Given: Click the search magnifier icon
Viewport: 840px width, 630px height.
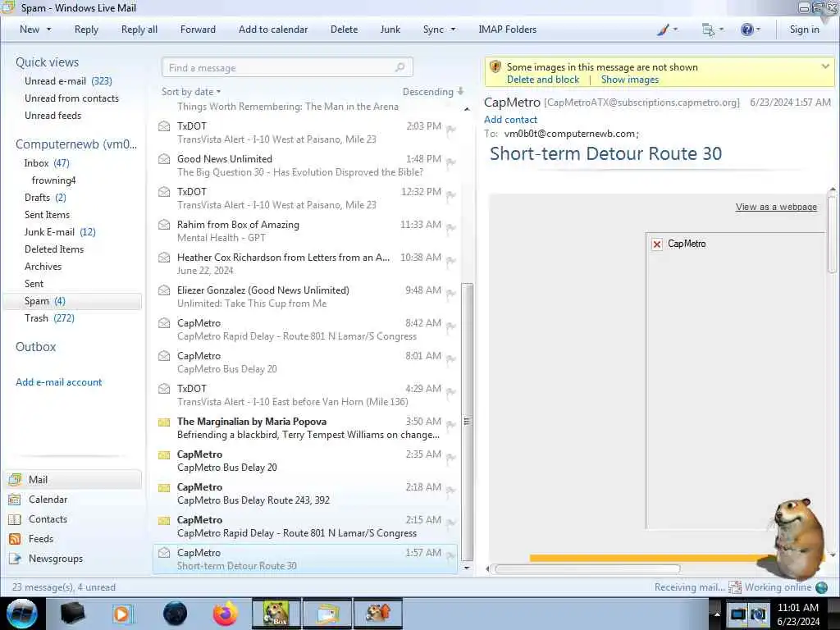Looking at the screenshot, I should click(399, 67).
